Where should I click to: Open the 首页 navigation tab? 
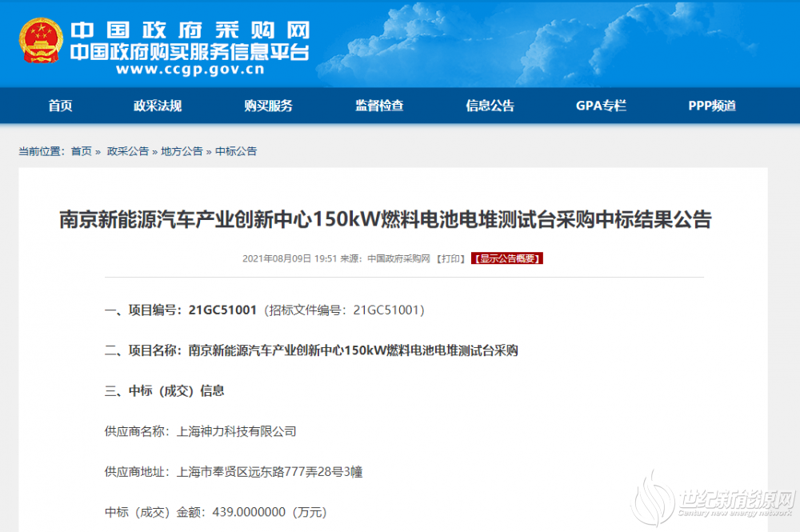(60, 106)
